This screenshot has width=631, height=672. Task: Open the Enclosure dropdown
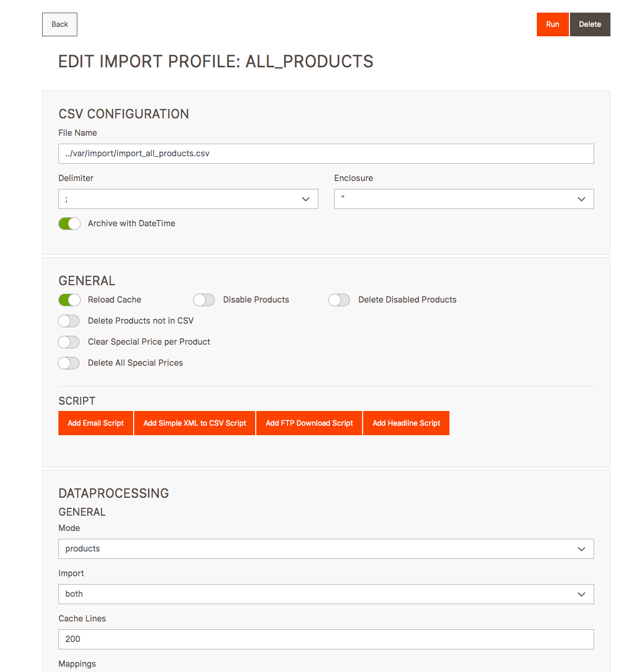(464, 199)
